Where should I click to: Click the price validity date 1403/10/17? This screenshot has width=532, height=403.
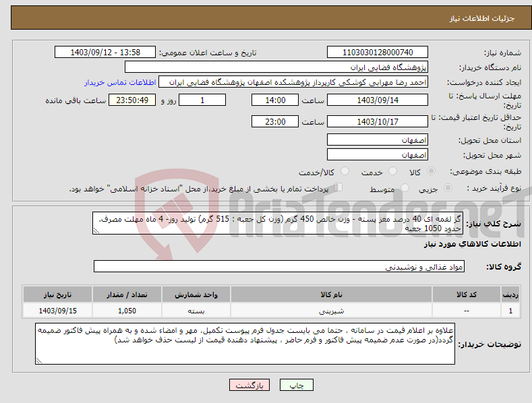378,121
